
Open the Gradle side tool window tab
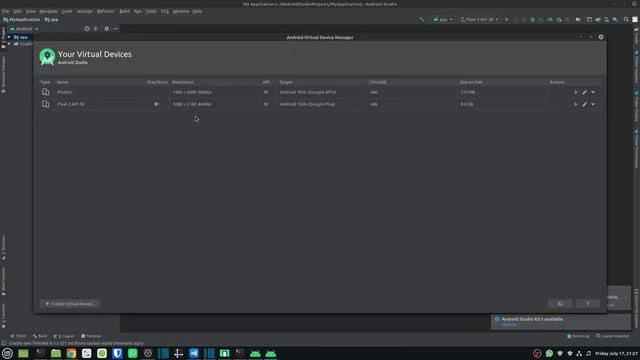tap(636, 37)
